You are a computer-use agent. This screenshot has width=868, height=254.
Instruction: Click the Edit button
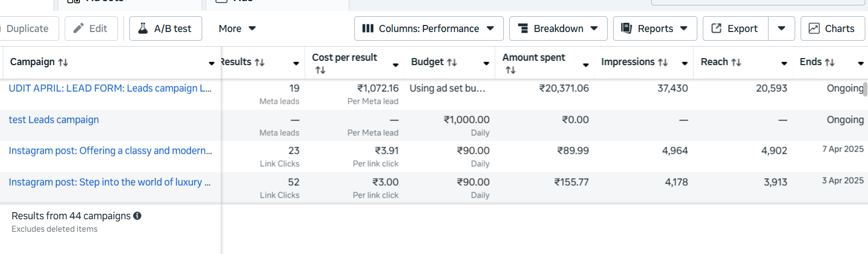click(x=91, y=29)
